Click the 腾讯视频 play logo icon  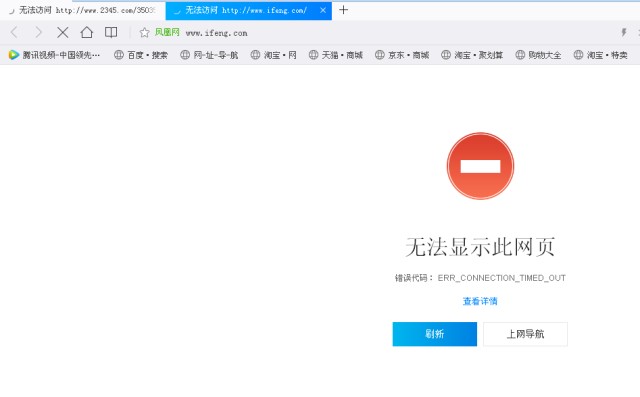[13, 55]
